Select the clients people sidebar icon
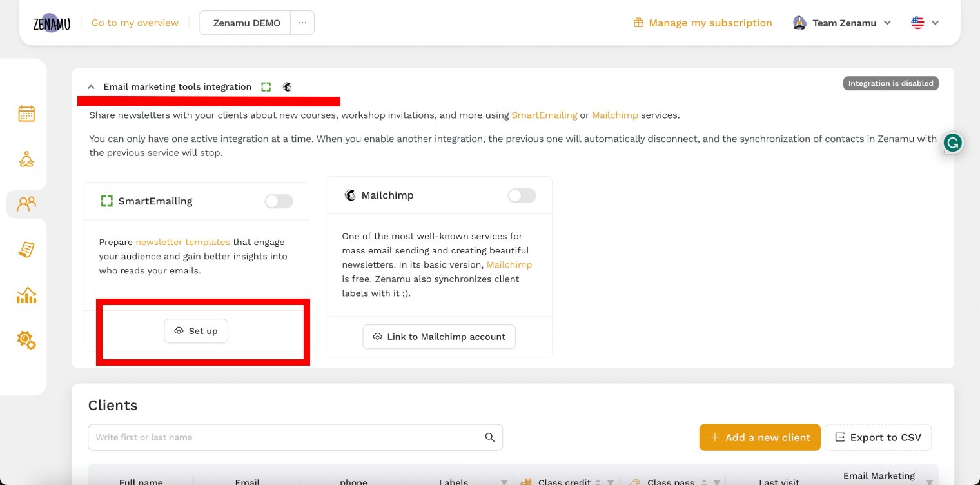This screenshot has height=485, width=980. coord(26,204)
